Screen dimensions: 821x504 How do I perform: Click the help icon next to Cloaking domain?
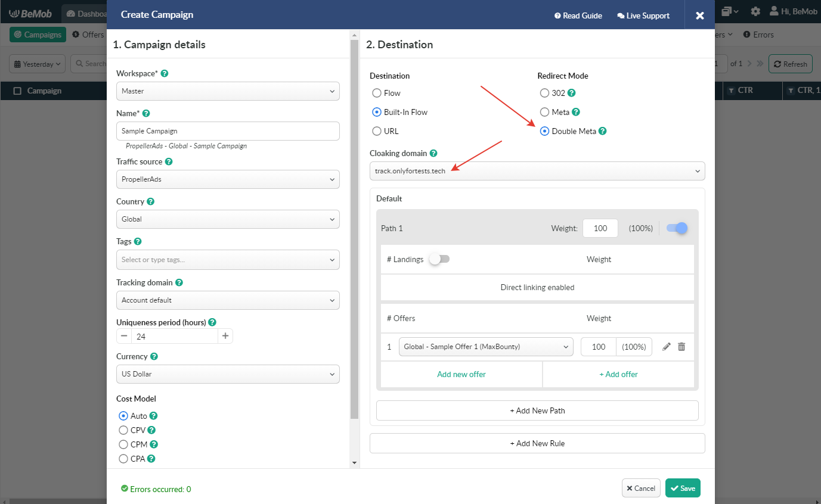click(x=433, y=153)
